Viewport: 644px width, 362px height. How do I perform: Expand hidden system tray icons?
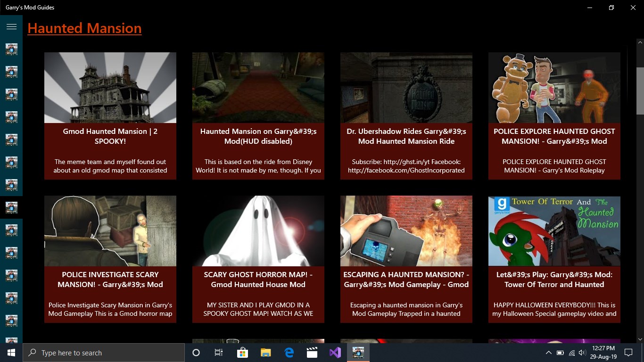548,353
